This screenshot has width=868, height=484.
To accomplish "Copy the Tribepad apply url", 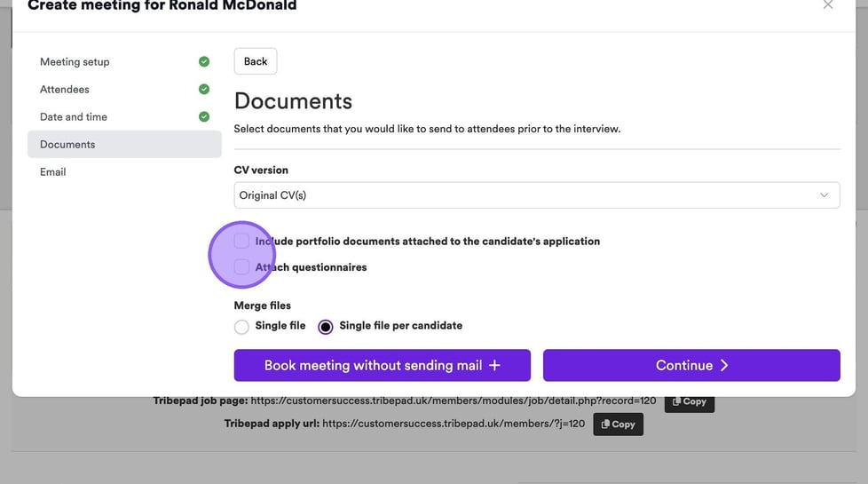I will click(618, 424).
